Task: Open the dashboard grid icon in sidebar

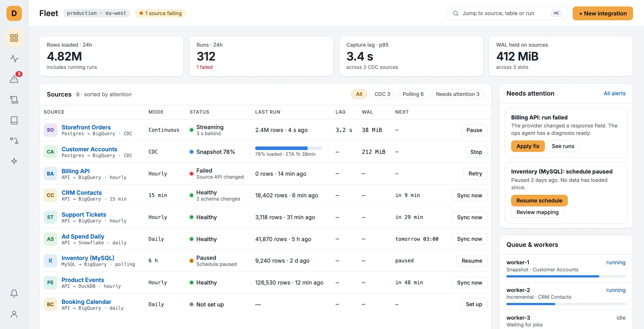Action: click(14, 38)
